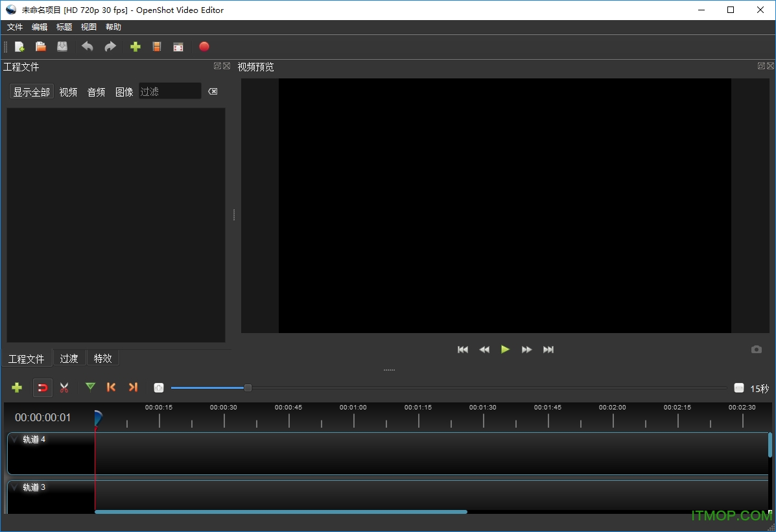The image size is (776, 532).
Task: Click the Save Project icon
Action: (62, 47)
